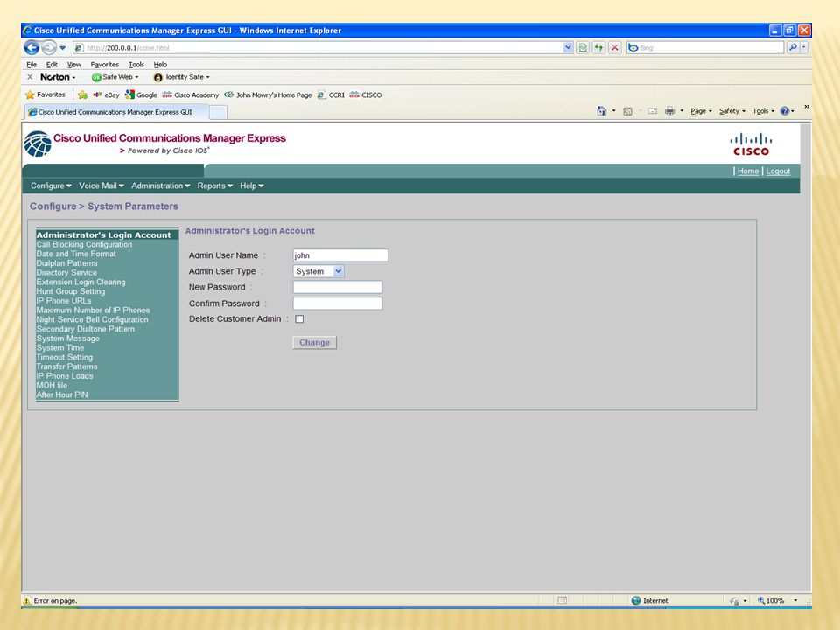The image size is (840, 630).
Task: Toggle Delete Customer Admin checkbox
Action: pos(299,319)
